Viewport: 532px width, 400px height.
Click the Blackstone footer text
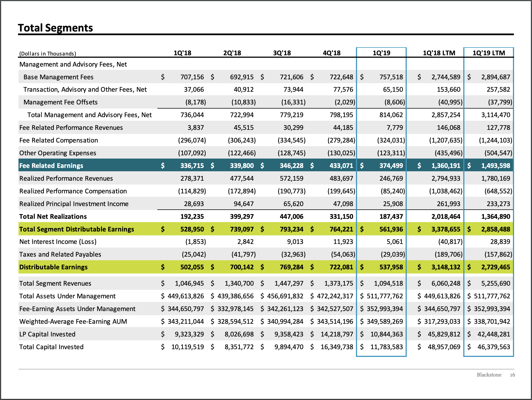pyautogui.click(x=489, y=375)
